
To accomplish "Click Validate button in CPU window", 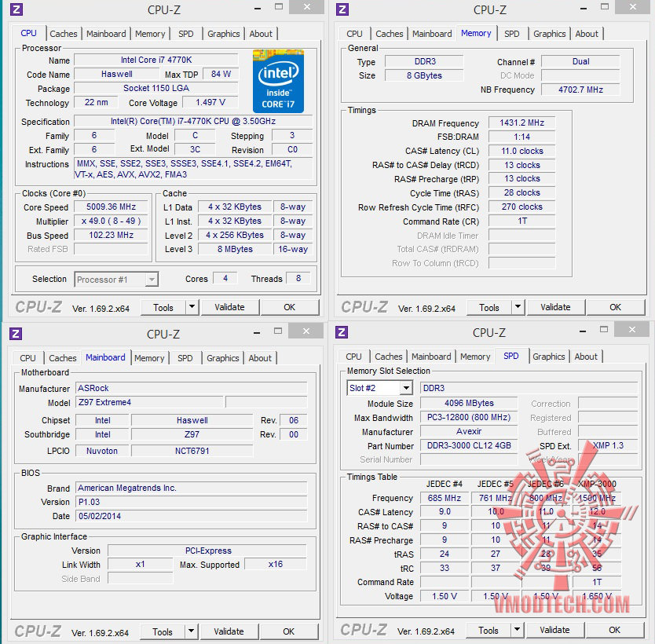I will coord(230,307).
